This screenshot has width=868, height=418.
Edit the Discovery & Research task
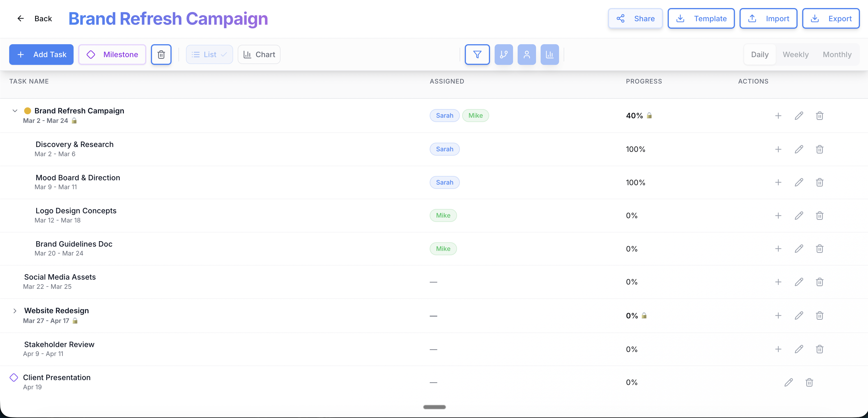point(799,149)
